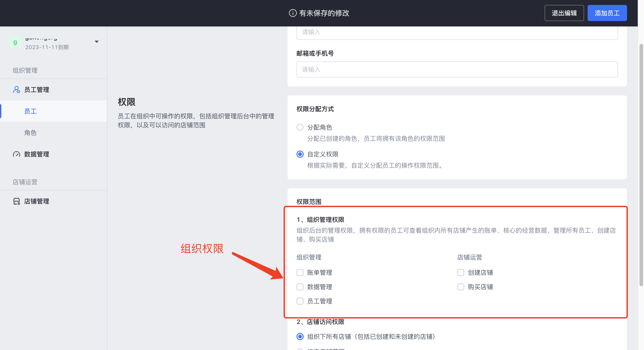
Task: Enable the 数据管理 permission checkbox
Action: coord(300,287)
